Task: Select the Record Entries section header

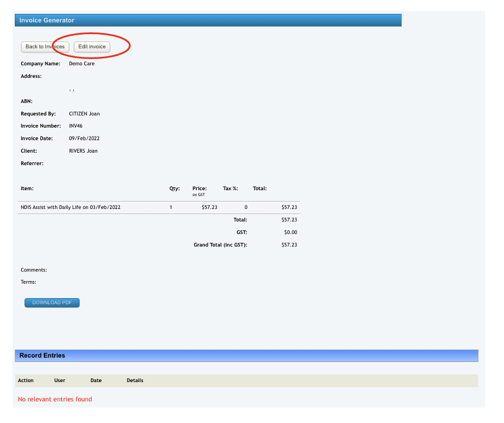Action: pyautogui.click(x=42, y=355)
